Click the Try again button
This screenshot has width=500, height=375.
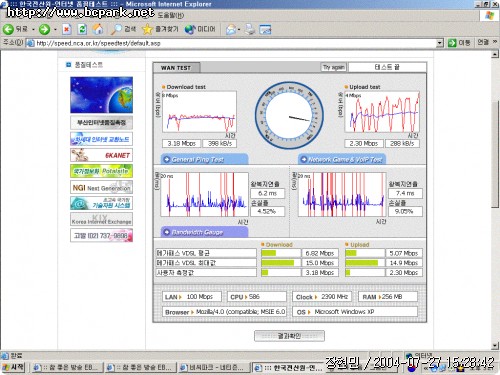point(333,67)
